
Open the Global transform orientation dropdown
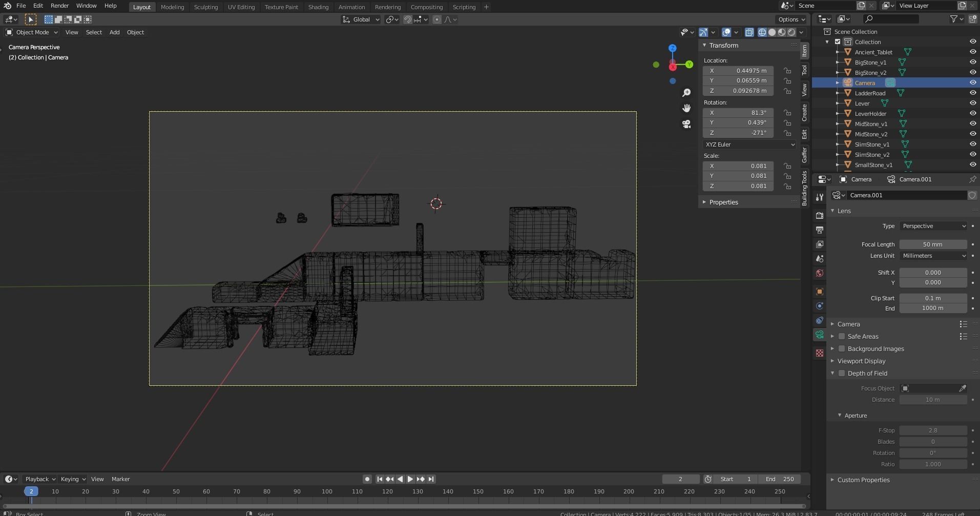click(361, 19)
